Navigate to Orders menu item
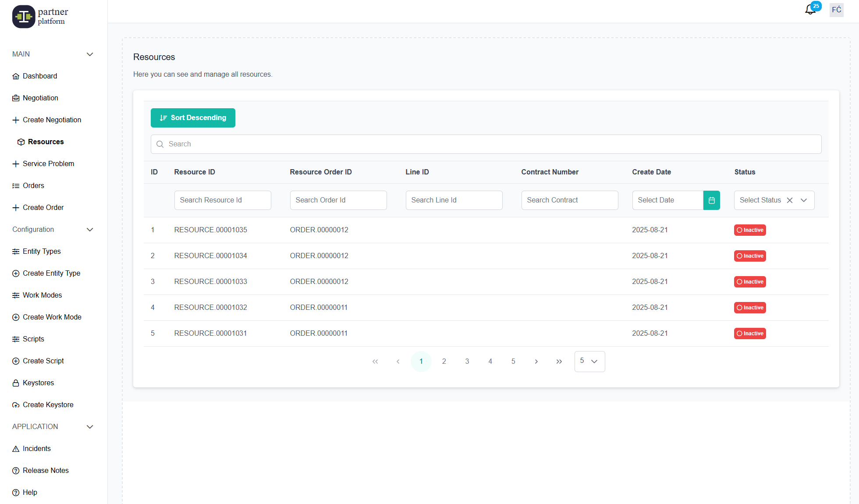 pos(33,185)
